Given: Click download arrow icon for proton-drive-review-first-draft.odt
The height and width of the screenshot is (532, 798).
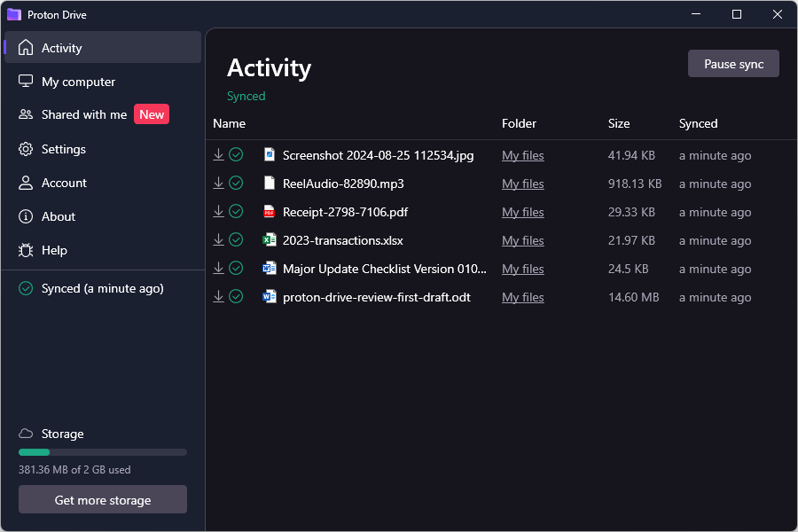Looking at the screenshot, I should click(x=218, y=296).
